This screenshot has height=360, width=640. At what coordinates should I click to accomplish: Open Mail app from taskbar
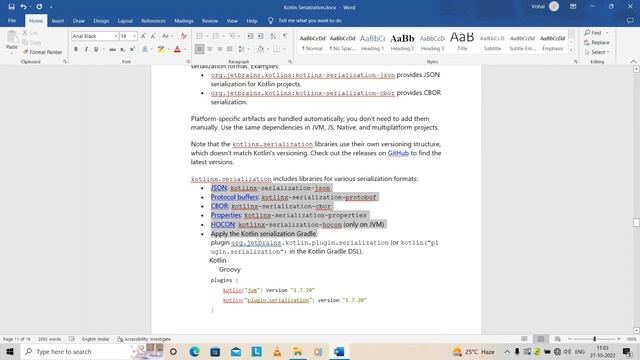click(236, 351)
